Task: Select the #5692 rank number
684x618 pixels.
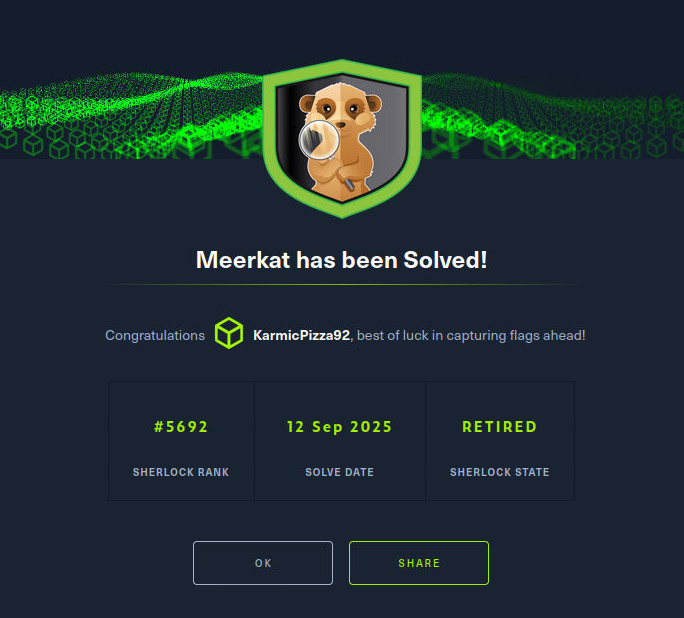Action: (x=181, y=427)
